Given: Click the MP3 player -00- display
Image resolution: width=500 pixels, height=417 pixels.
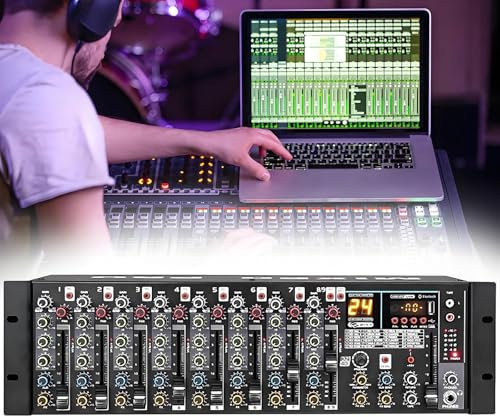Looking at the screenshot, I should (x=411, y=307).
